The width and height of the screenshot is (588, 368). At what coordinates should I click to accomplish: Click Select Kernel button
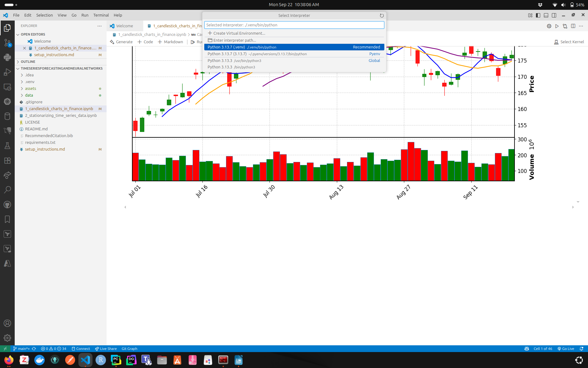pyautogui.click(x=569, y=42)
